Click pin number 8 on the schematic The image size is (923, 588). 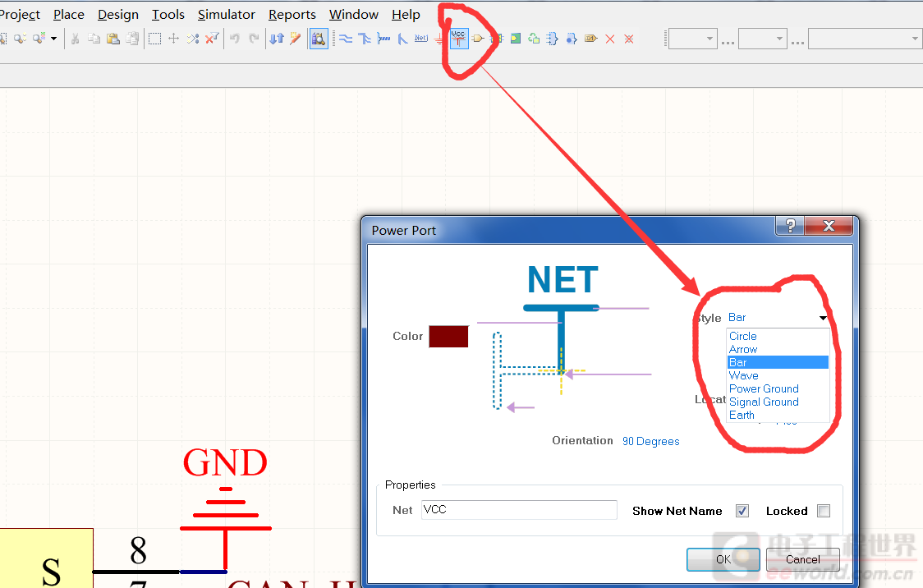click(138, 551)
